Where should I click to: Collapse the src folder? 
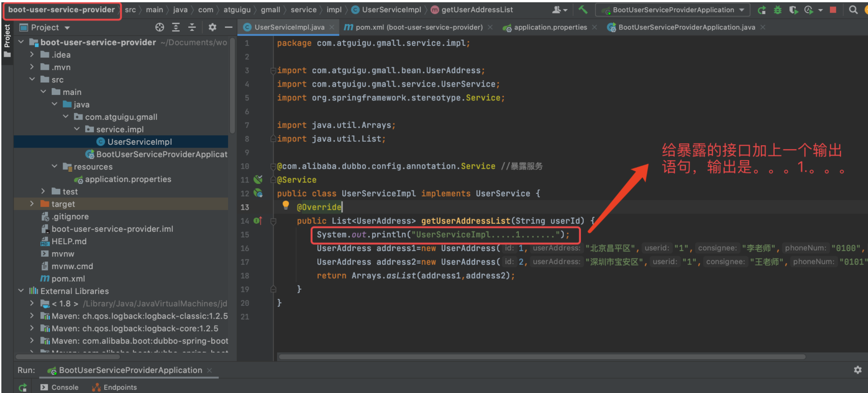click(32, 79)
